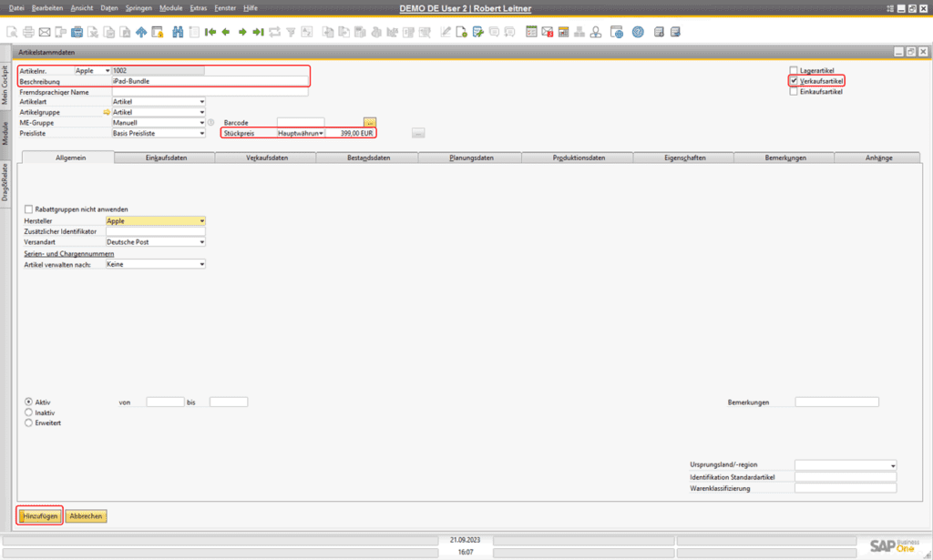Open the Drag&Relate side tab
This screenshot has width=933, height=560.
point(5,182)
